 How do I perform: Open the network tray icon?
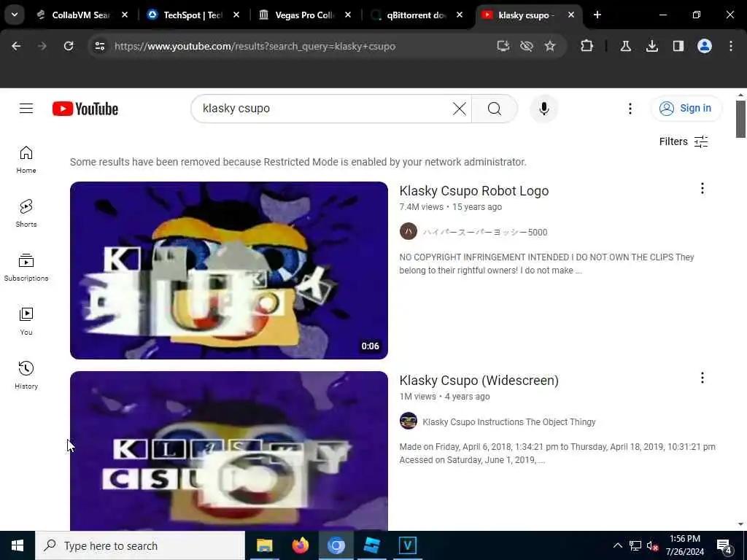635,545
